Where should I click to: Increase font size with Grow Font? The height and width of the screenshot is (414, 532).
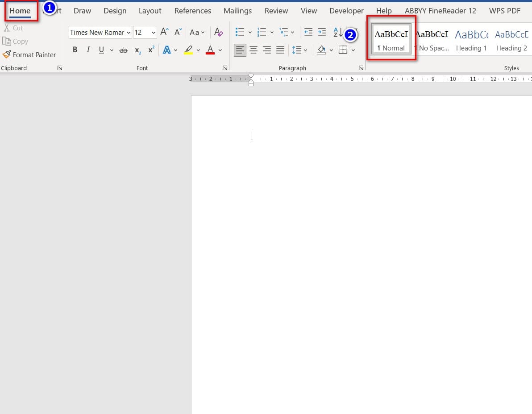pyautogui.click(x=164, y=32)
